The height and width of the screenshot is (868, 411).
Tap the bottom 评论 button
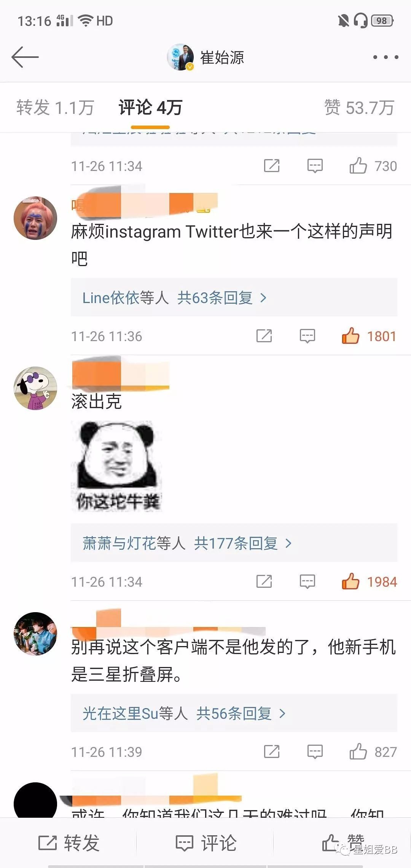tap(206, 842)
